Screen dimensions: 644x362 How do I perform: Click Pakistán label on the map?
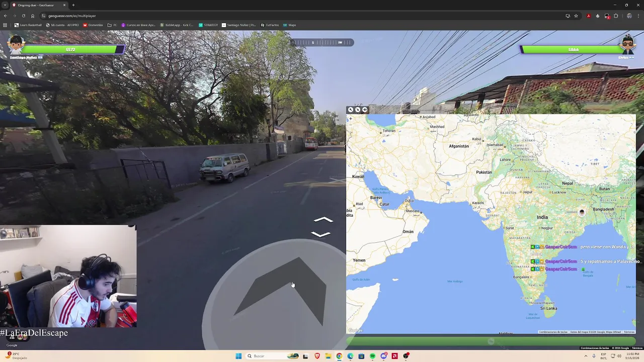point(484,172)
